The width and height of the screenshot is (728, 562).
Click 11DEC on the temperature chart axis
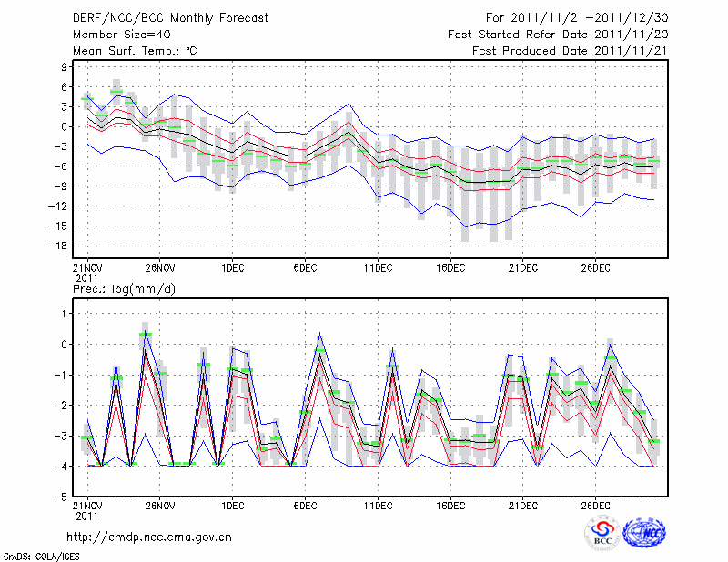tap(378, 267)
